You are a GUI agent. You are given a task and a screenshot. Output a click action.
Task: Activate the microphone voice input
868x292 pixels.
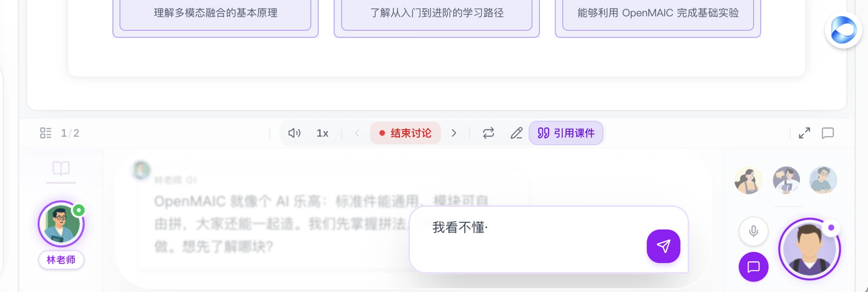click(754, 231)
